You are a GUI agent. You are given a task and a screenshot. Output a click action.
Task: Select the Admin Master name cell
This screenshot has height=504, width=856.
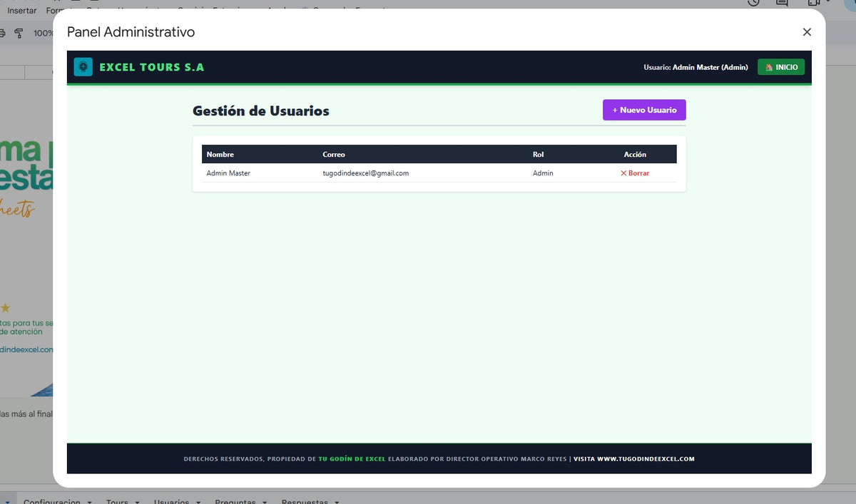tap(228, 173)
